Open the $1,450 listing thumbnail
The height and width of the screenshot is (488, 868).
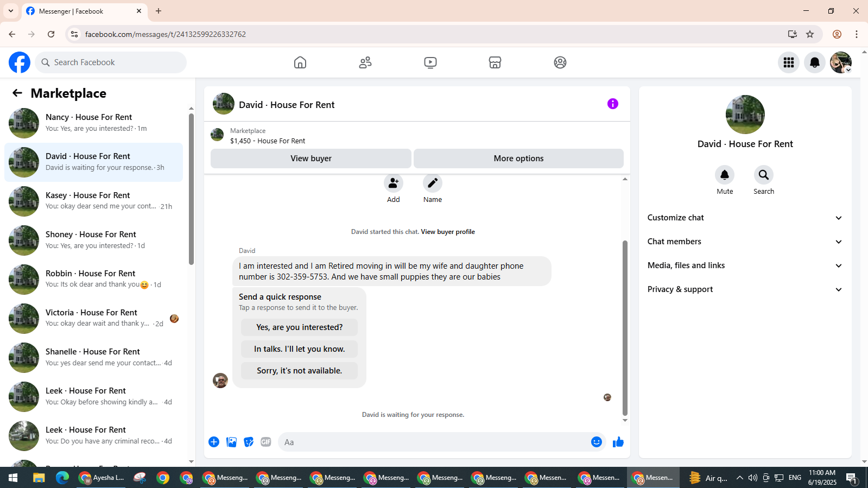(x=217, y=135)
